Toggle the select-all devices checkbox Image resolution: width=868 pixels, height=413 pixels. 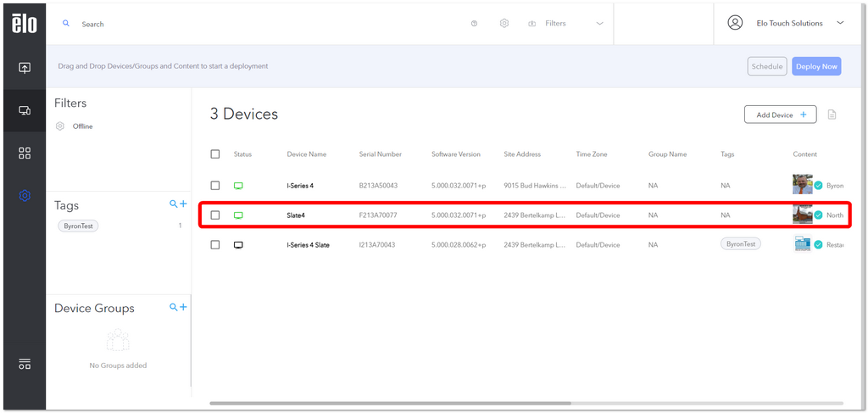(215, 153)
